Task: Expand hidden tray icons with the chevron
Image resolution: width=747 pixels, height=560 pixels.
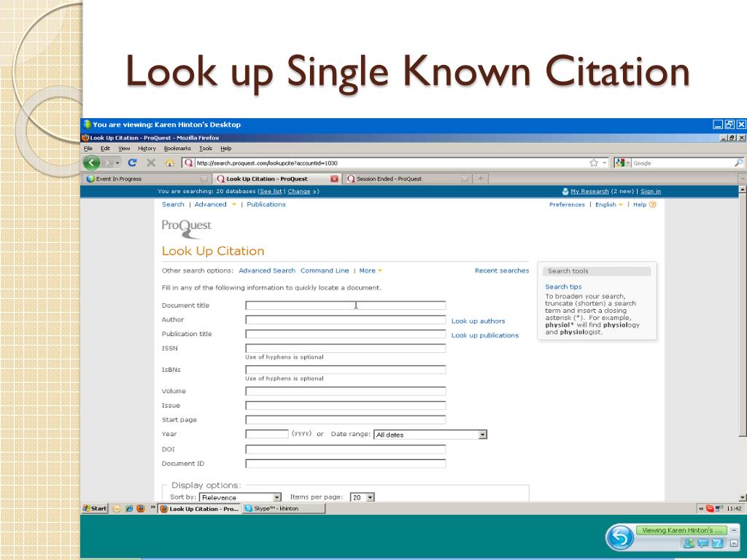Action: point(701,508)
